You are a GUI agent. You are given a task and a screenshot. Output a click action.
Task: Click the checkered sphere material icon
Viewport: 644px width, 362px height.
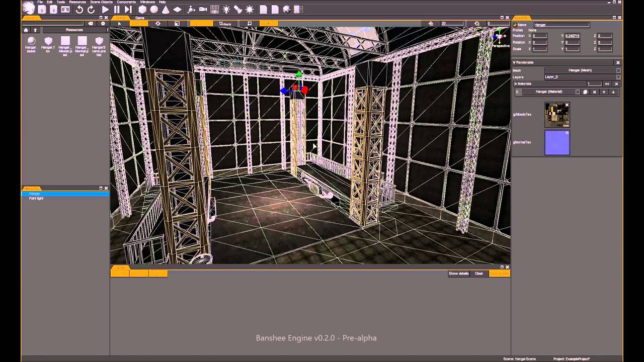point(287,9)
